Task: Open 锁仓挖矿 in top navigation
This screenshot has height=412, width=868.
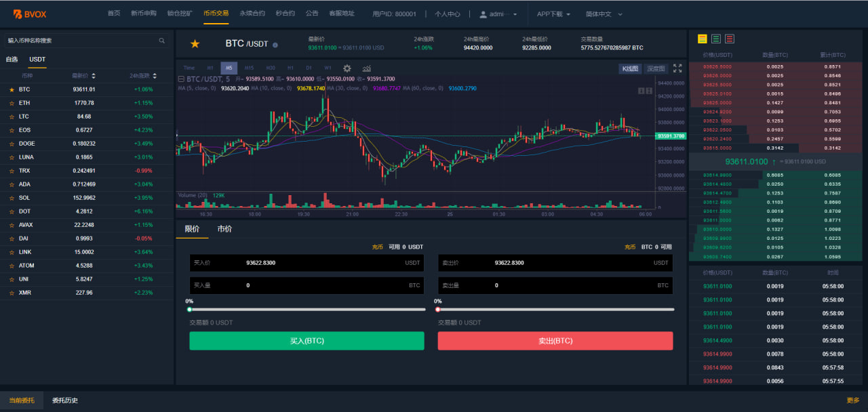Action: click(x=180, y=14)
